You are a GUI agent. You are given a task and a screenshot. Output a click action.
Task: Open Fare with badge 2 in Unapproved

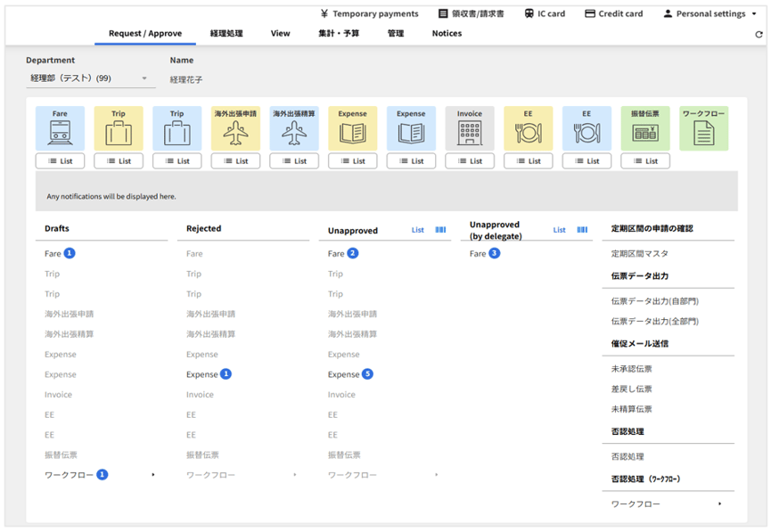343,253
